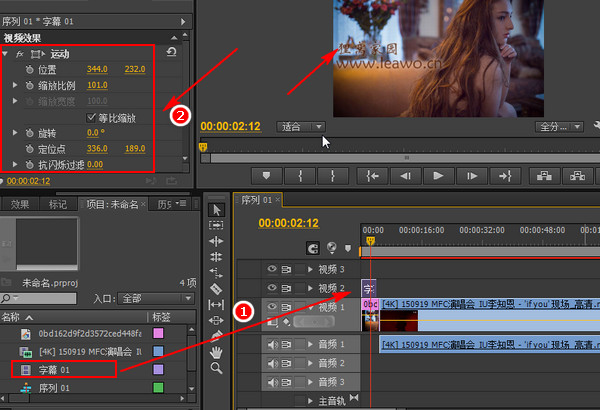Select the Slip tool
600x410 pixels.
[216, 305]
